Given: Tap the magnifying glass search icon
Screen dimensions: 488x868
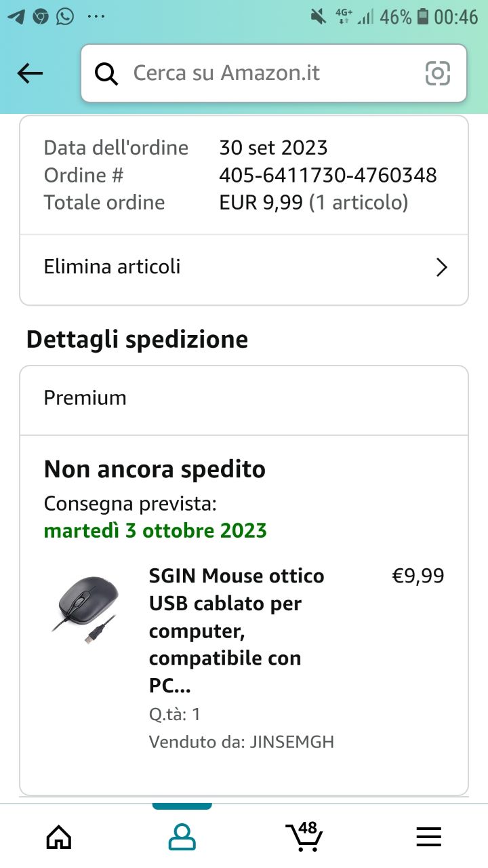Looking at the screenshot, I should (106, 73).
